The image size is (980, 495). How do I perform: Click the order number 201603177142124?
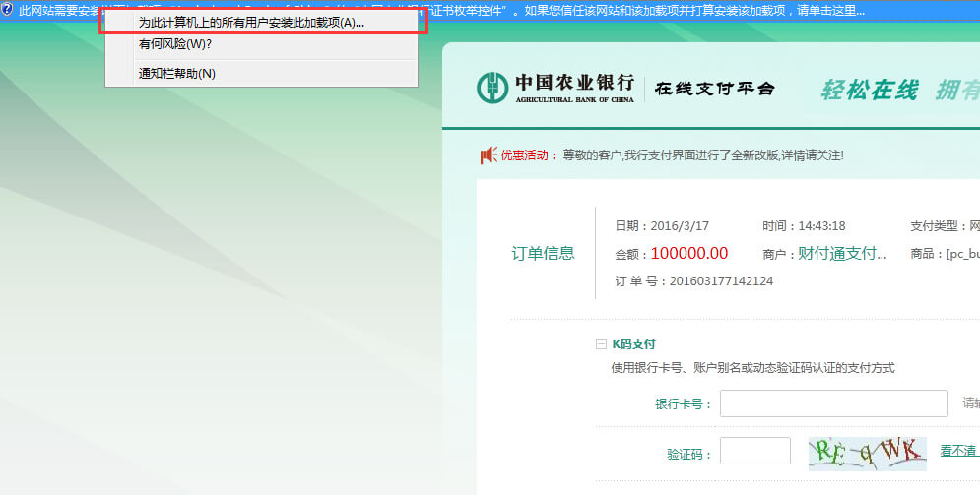pos(721,281)
